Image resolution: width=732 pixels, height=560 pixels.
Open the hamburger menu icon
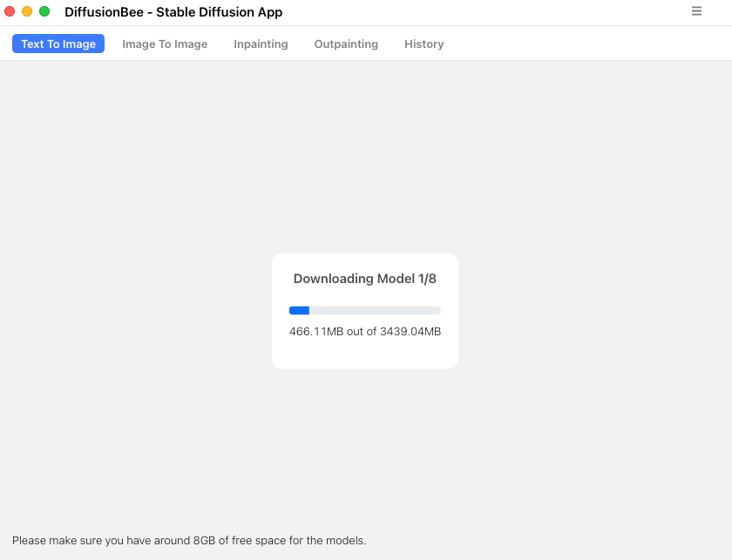[696, 10]
